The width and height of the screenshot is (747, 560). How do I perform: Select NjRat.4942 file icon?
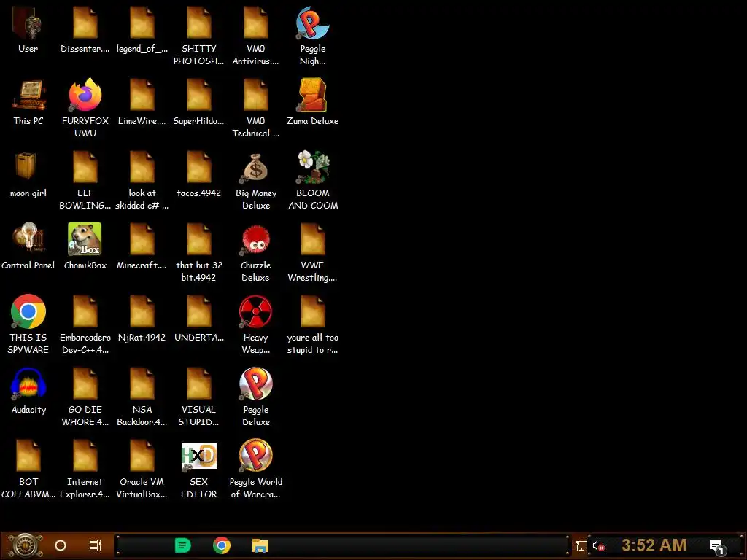coord(142,311)
